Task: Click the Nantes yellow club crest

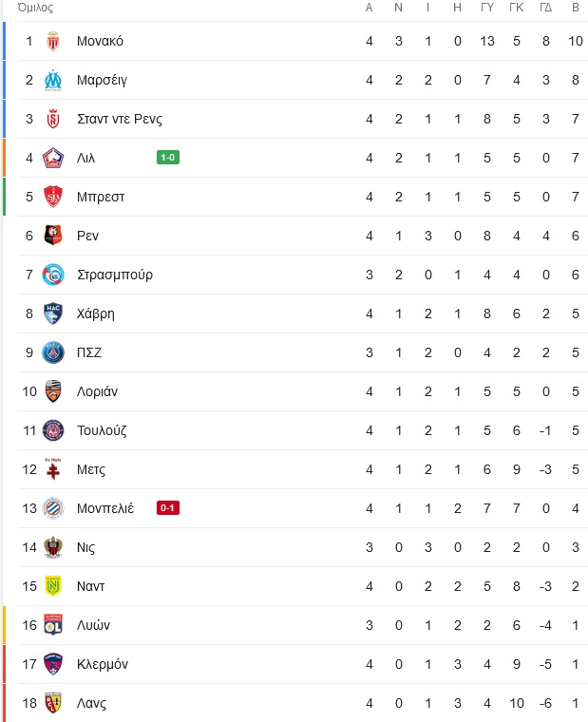Action: coord(53,586)
